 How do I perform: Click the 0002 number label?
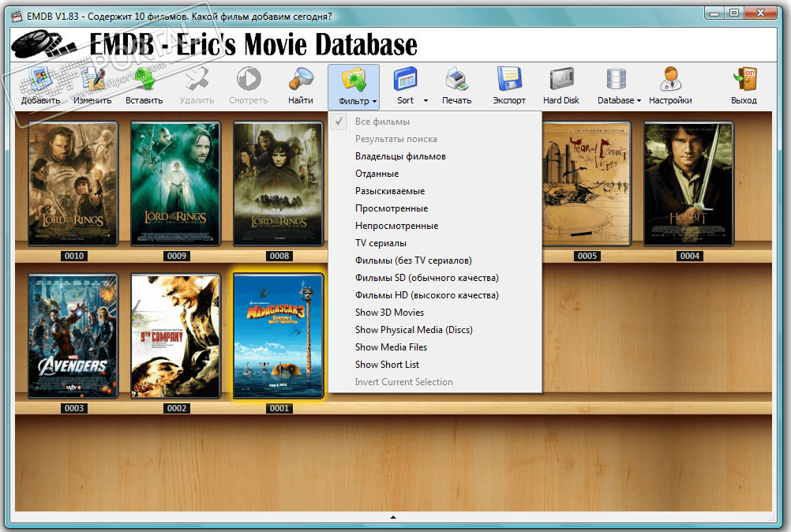click(177, 408)
